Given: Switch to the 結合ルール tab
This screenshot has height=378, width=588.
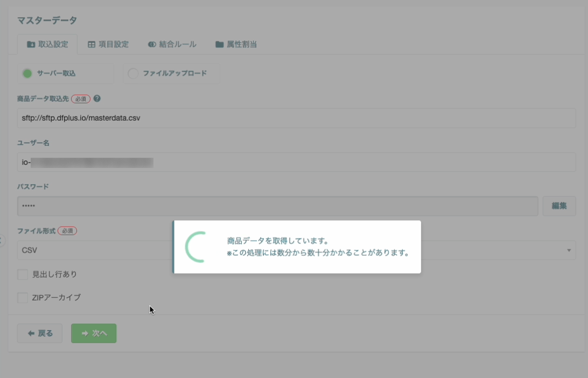Looking at the screenshot, I should click(172, 45).
